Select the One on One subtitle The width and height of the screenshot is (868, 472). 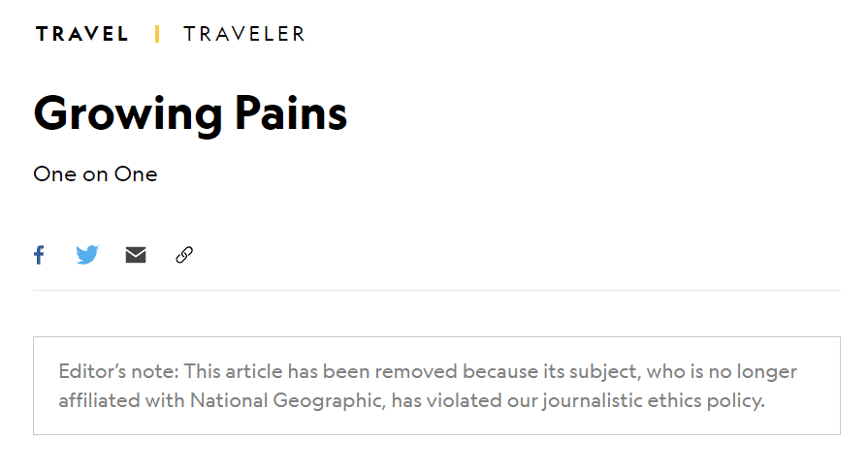[95, 174]
